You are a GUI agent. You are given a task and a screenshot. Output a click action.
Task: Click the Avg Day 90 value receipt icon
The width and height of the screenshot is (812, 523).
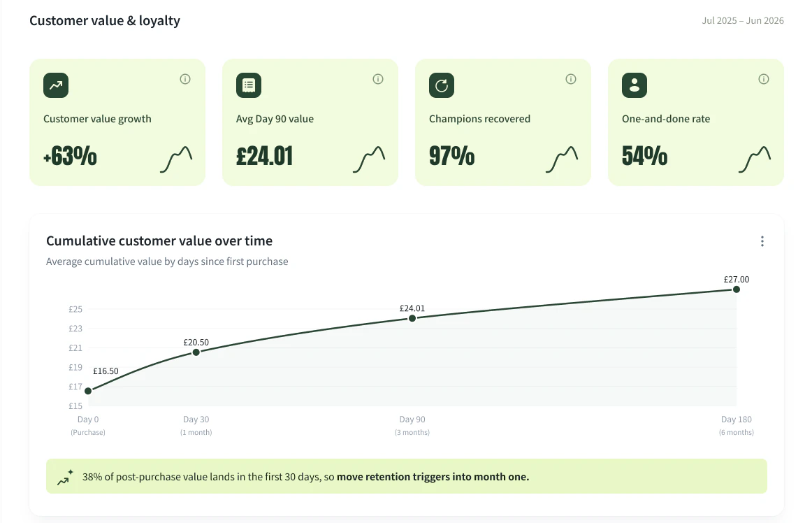pos(249,85)
